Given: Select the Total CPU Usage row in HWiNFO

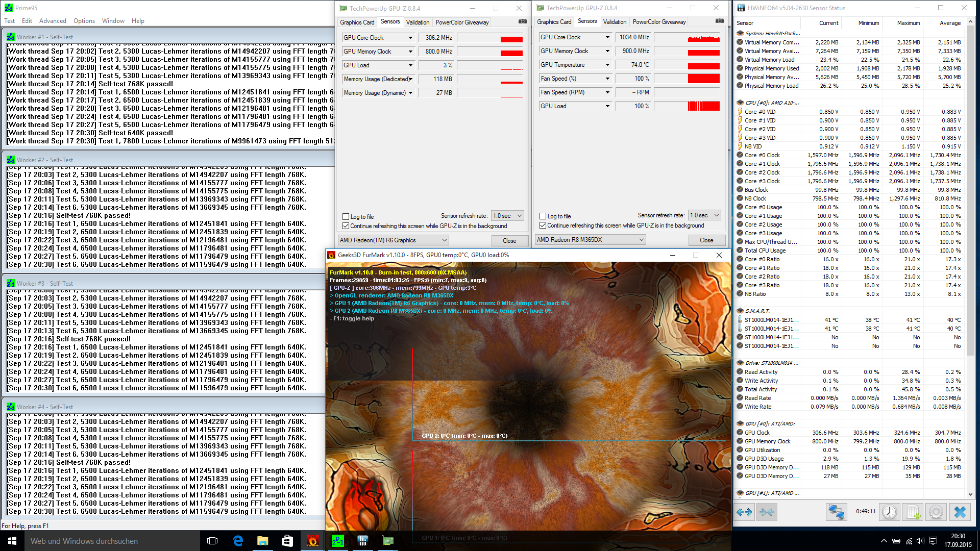Looking at the screenshot, I should pos(848,251).
